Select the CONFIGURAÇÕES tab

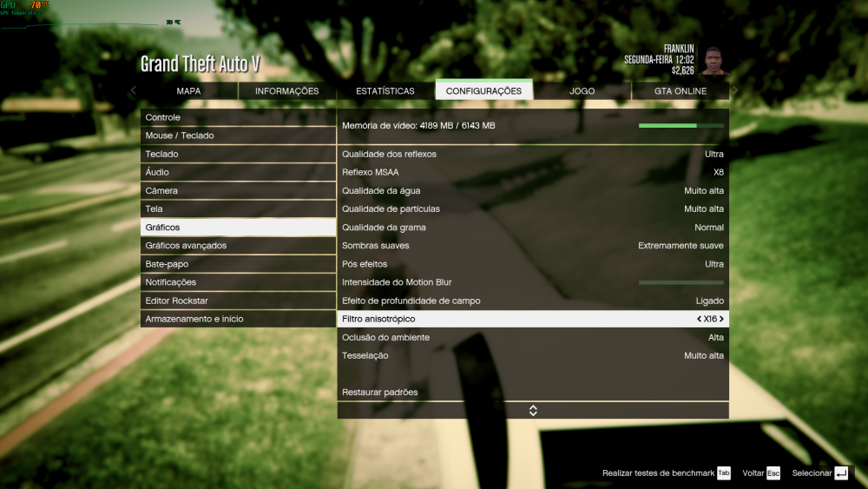[x=483, y=90]
